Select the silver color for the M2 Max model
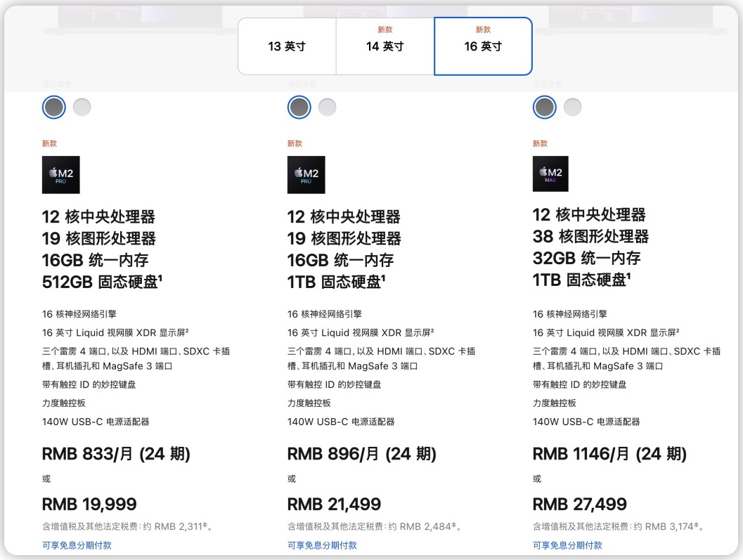This screenshot has width=743, height=560. click(x=573, y=107)
